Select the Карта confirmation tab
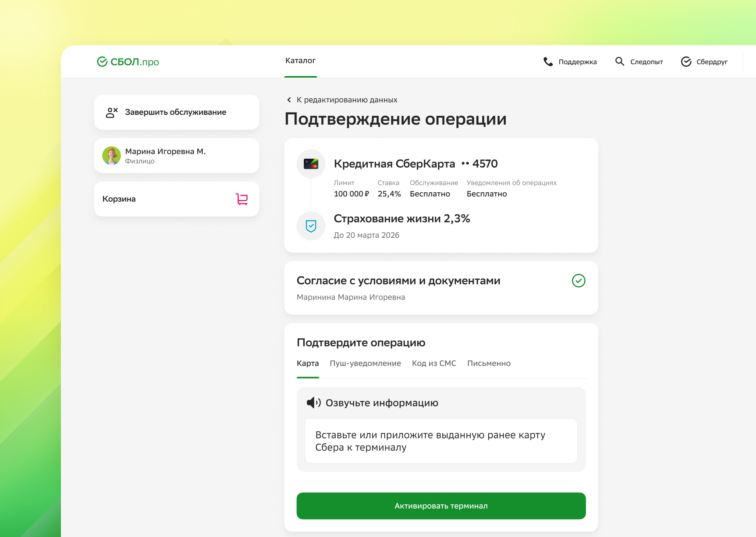Screen dimensions: 756x537 coord(308,363)
